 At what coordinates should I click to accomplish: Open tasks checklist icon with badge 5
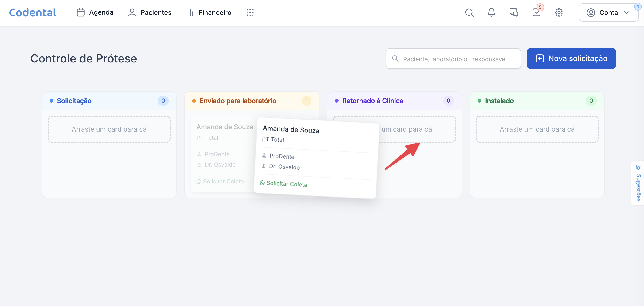pyautogui.click(x=536, y=12)
